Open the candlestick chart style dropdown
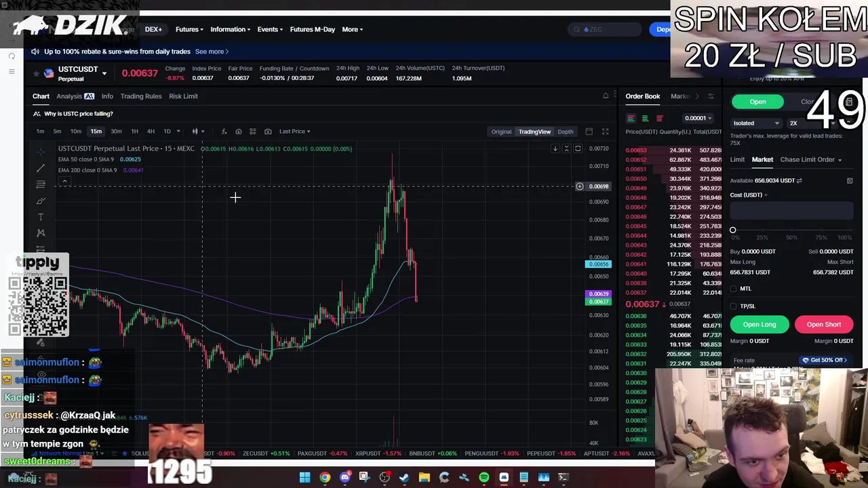 pos(198,131)
